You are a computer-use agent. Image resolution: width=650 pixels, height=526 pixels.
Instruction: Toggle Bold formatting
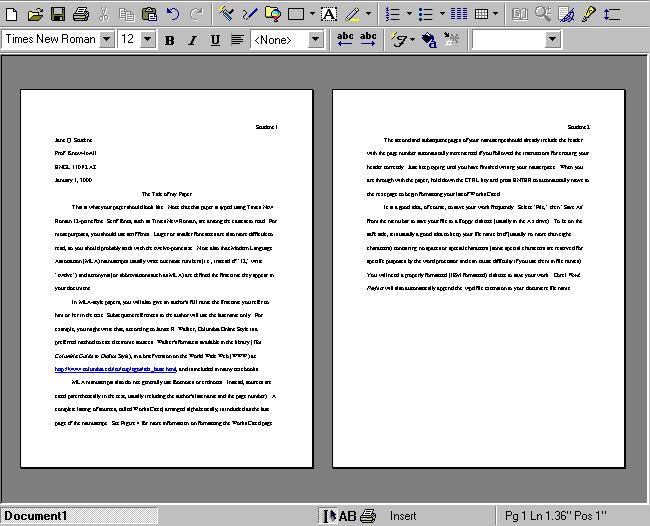[169, 40]
